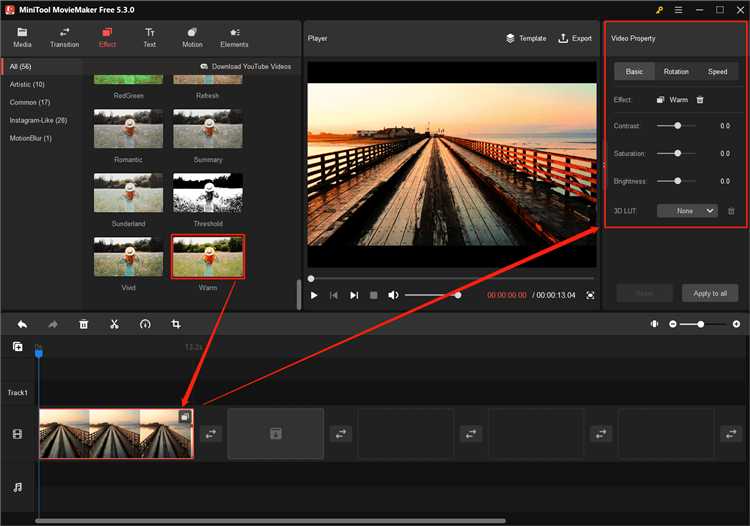Click the Saturation slider

tap(676, 153)
